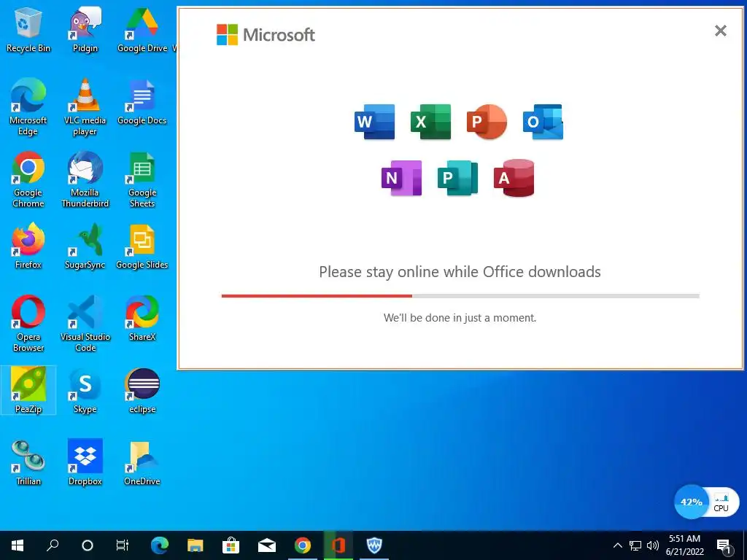
Task: Click the Microsoft logo in the installer
Action: point(266,35)
